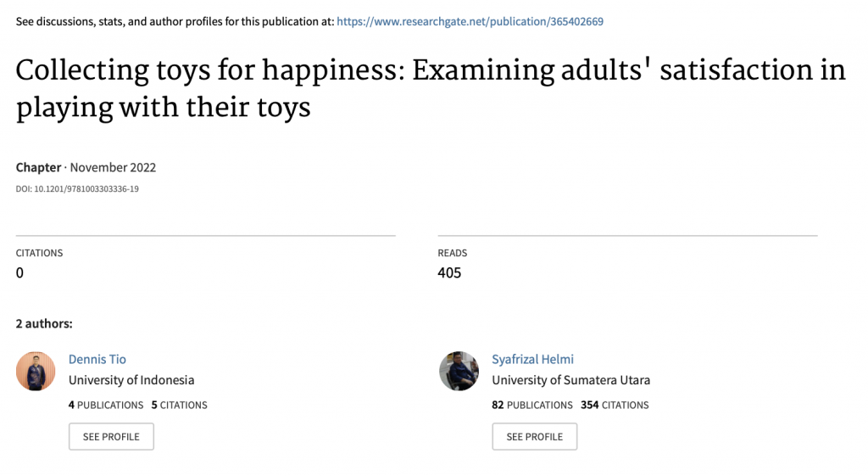Click the READS count 405
This screenshot has height=476, width=868.
(x=449, y=272)
